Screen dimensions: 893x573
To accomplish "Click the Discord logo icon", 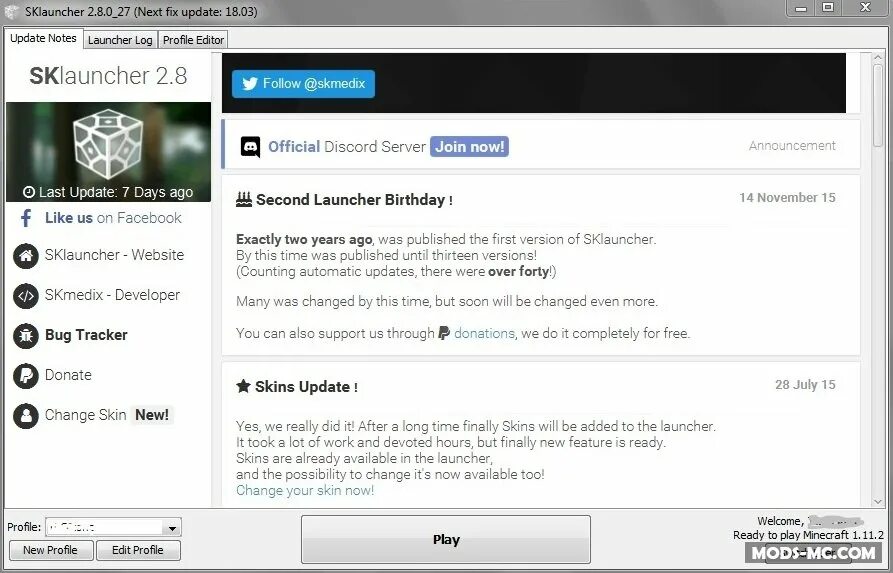I will tap(251, 147).
